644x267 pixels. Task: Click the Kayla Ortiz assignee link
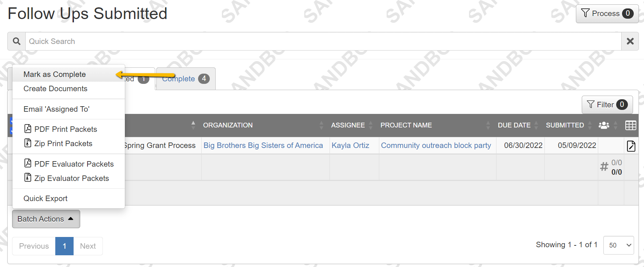pos(350,145)
